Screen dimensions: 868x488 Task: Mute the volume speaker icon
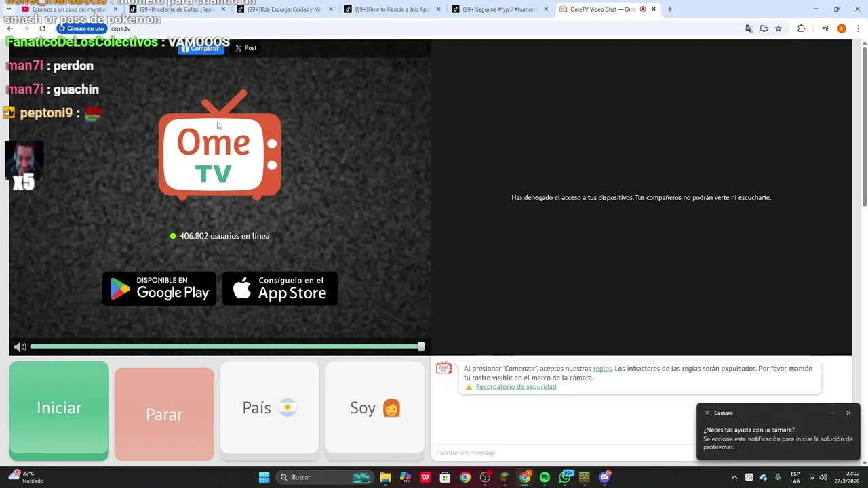coord(20,347)
